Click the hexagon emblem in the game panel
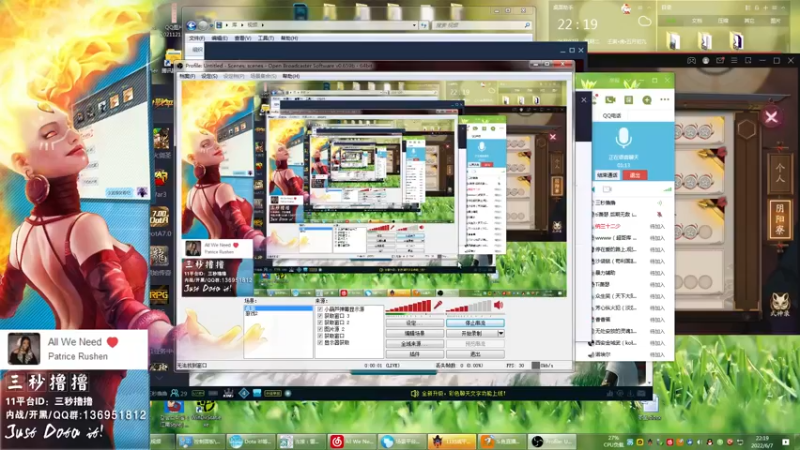This screenshot has width=800, height=450. pyautogui.click(x=746, y=130)
